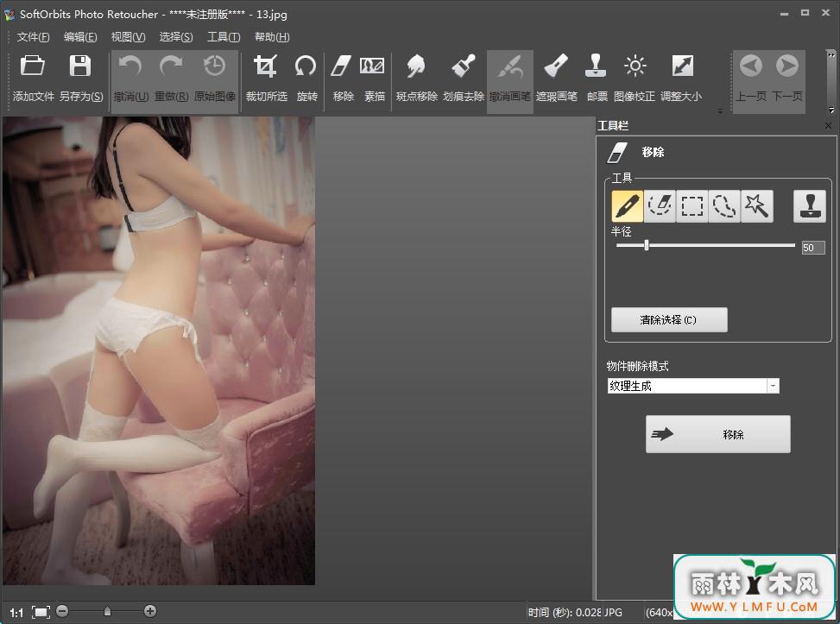Select the magic wand tool
This screenshot has height=624, width=840.
(756, 205)
